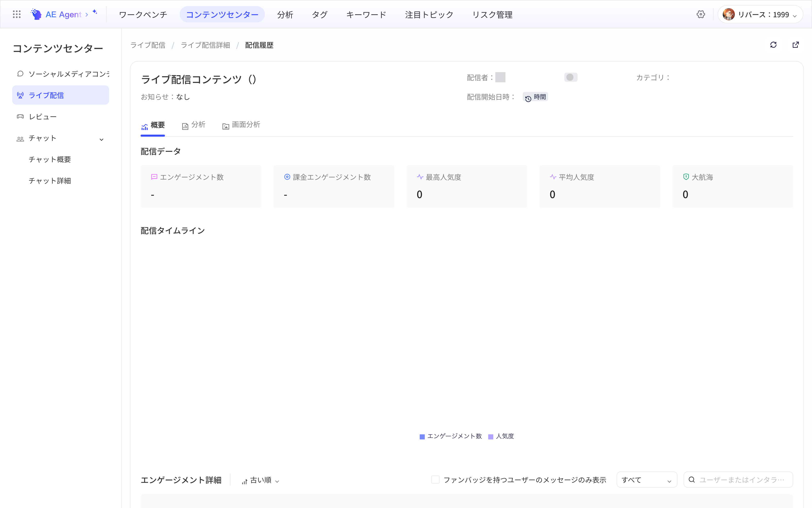Open タグ in top navigation
The width and height of the screenshot is (812, 508).
319,14
